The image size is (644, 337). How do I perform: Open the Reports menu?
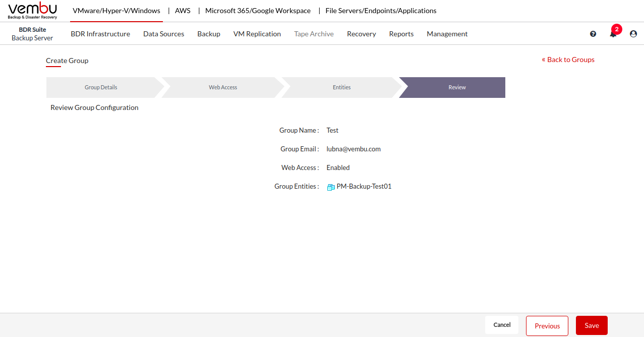click(401, 34)
